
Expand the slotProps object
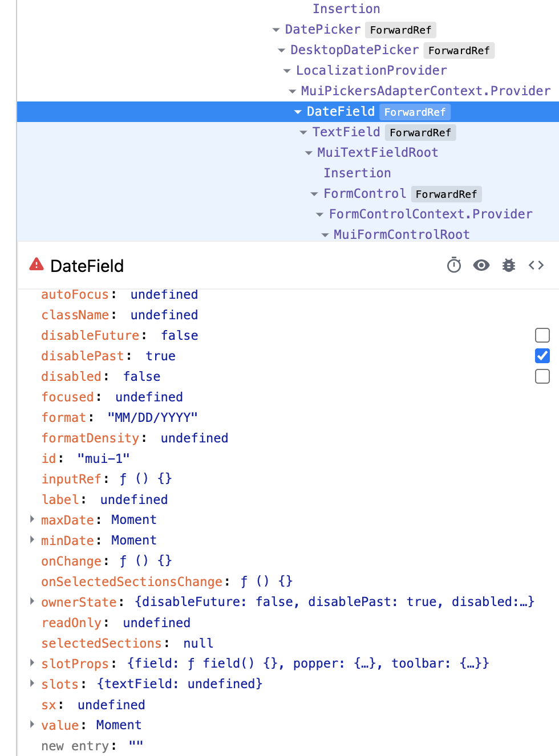click(32, 662)
